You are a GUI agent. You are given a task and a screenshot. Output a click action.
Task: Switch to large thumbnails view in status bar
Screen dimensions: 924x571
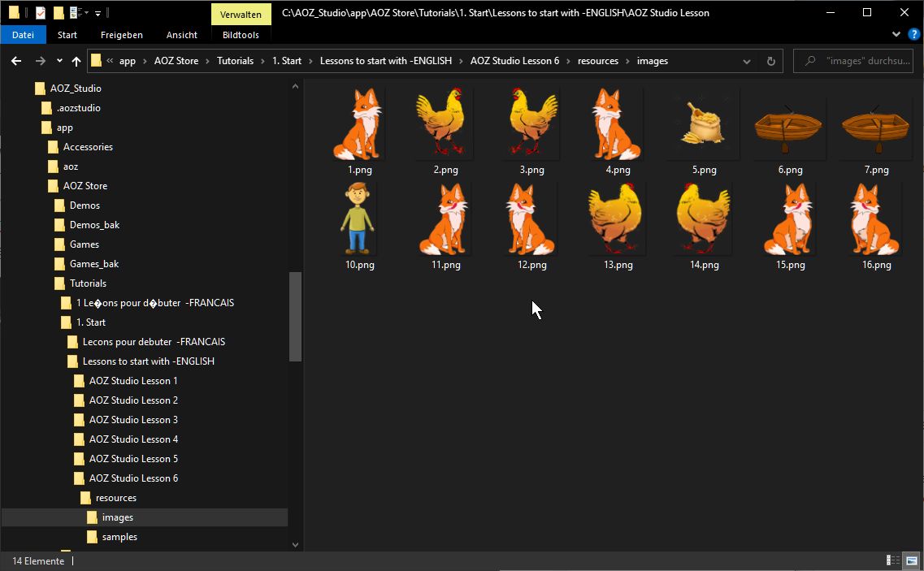(x=910, y=560)
